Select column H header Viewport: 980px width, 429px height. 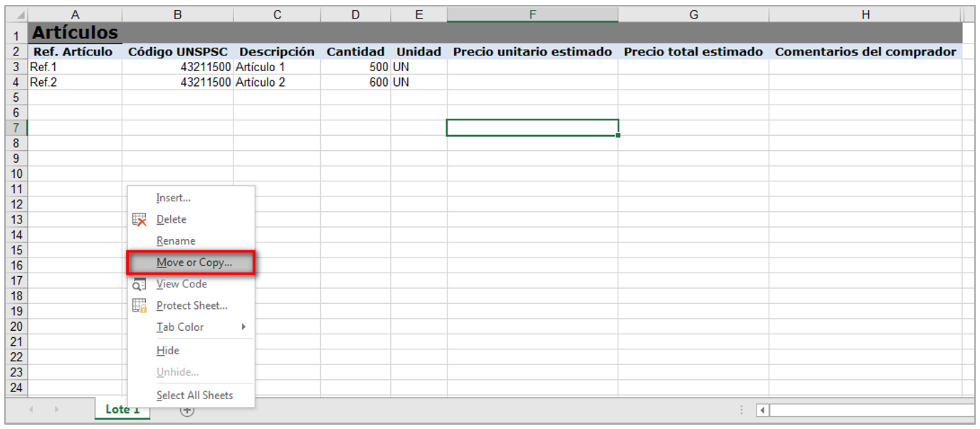coord(865,14)
